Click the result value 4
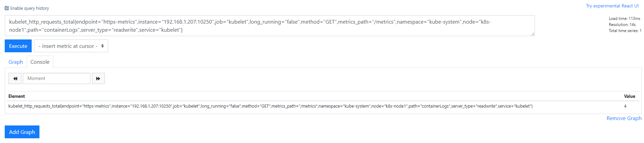Viewport: 644px width, 143px height. click(625, 106)
